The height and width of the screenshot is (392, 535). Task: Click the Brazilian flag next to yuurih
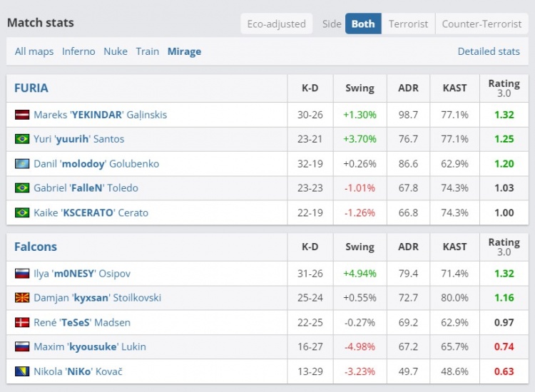point(22,139)
